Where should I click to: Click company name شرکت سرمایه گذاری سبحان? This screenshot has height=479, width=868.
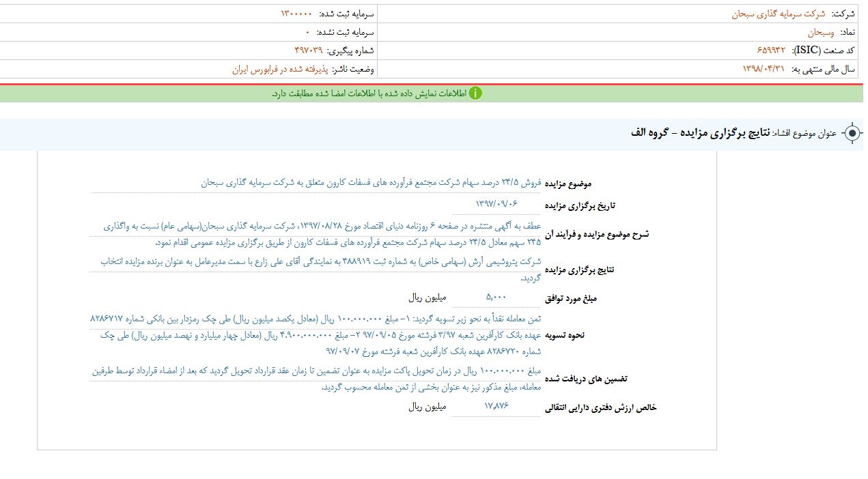(779, 14)
